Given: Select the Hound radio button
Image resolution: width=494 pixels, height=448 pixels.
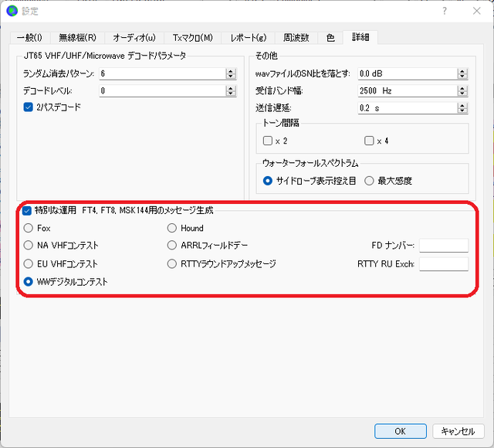Looking at the screenshot, I should (185, 228).
